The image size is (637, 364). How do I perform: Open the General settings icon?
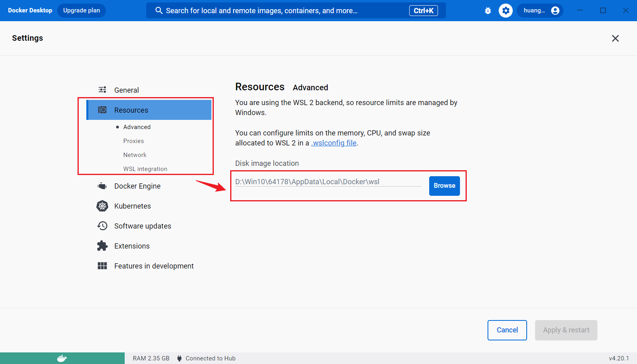pos(102,90)
